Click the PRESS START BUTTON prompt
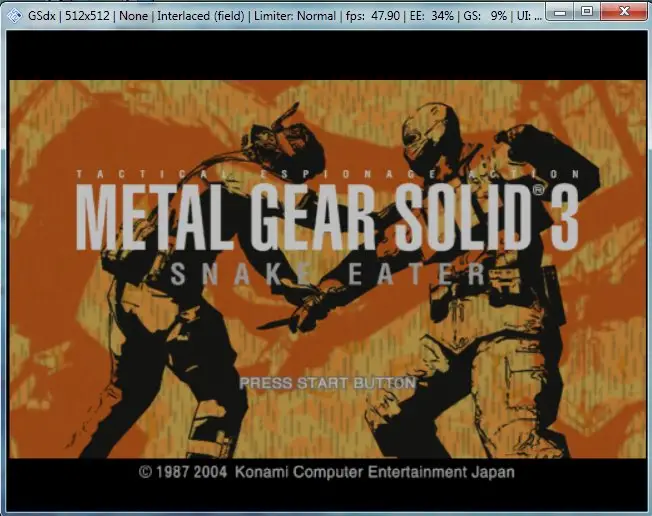The width and height of the screenshot is (652, 516). pos(327,383)
